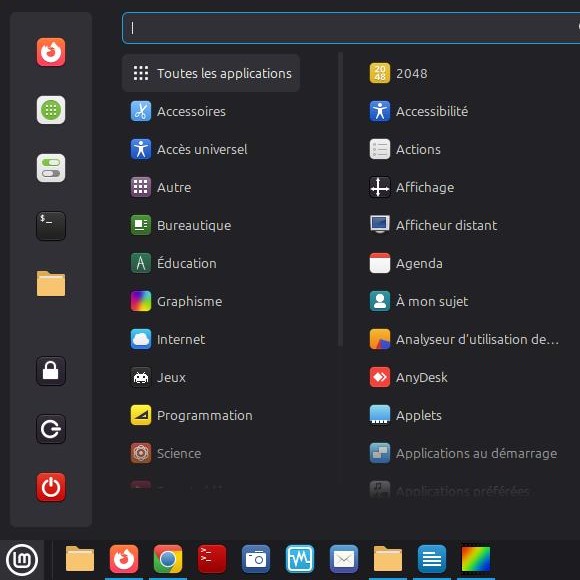Viewport: 580px width, 580px height.
Task: Click the Linux Mint menu button on panel
Action: click(22, 560)
